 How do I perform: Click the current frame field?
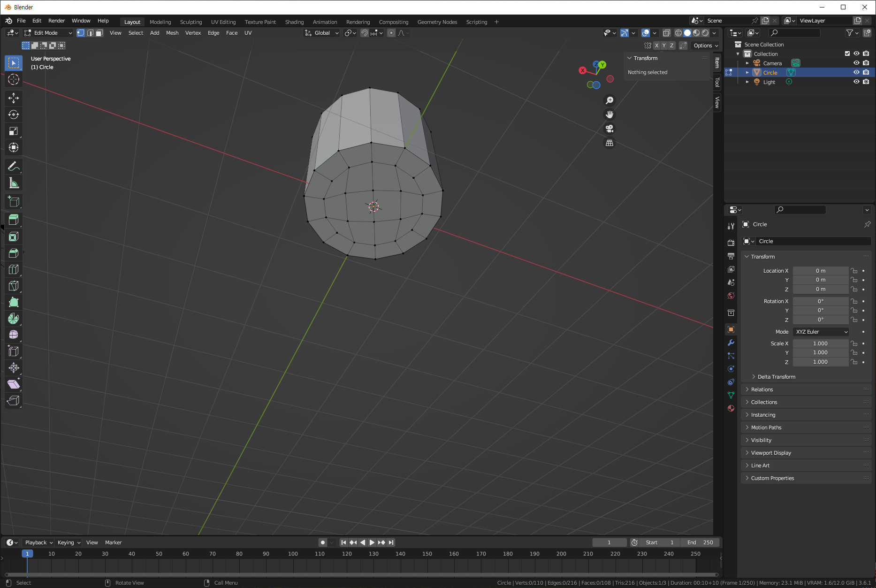tap(609, 542)
